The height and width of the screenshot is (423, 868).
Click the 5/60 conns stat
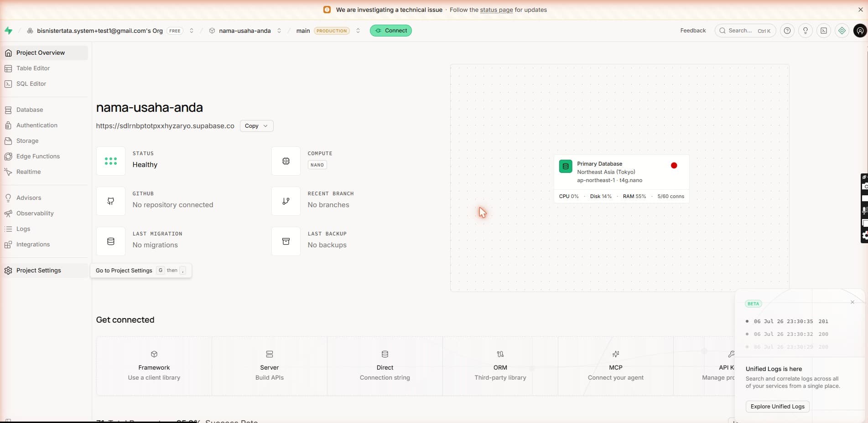pos(670,196)
